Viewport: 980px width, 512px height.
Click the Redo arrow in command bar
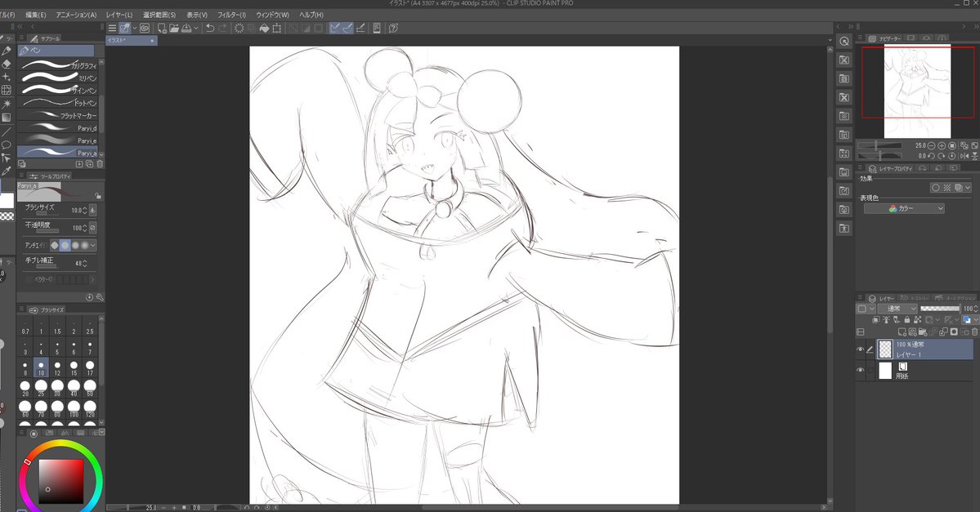pyautogui.click(x=223, y=28)
